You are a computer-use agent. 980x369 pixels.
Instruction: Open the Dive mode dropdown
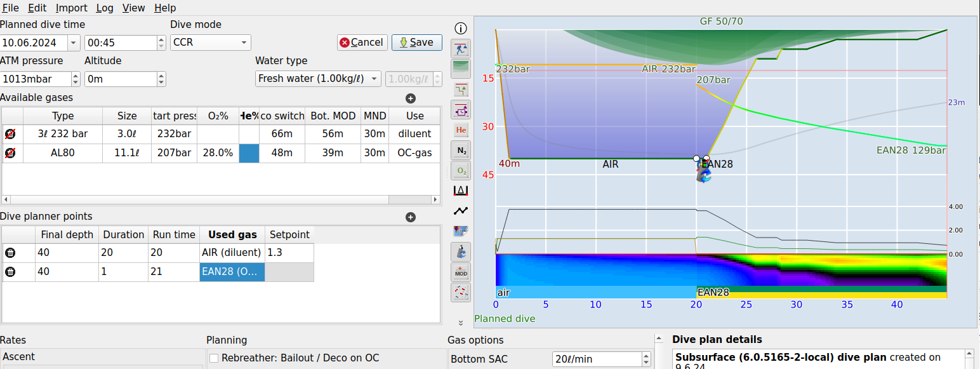click(x=209, y=42)
